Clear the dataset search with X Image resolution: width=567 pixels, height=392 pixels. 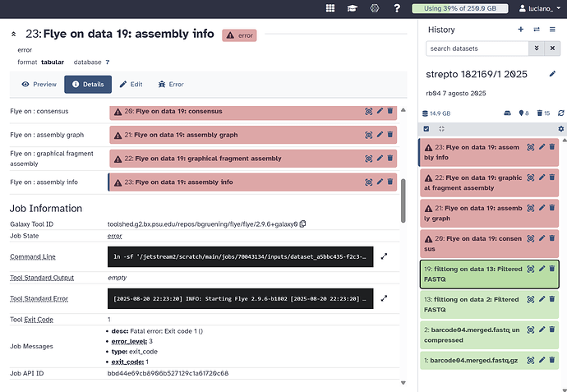pos(552,48)
